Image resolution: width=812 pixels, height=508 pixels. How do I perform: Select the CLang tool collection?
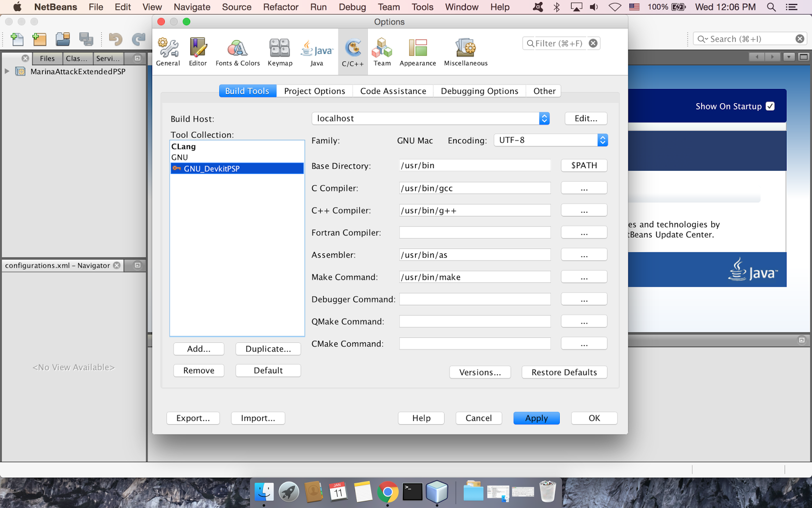point(237,146)
